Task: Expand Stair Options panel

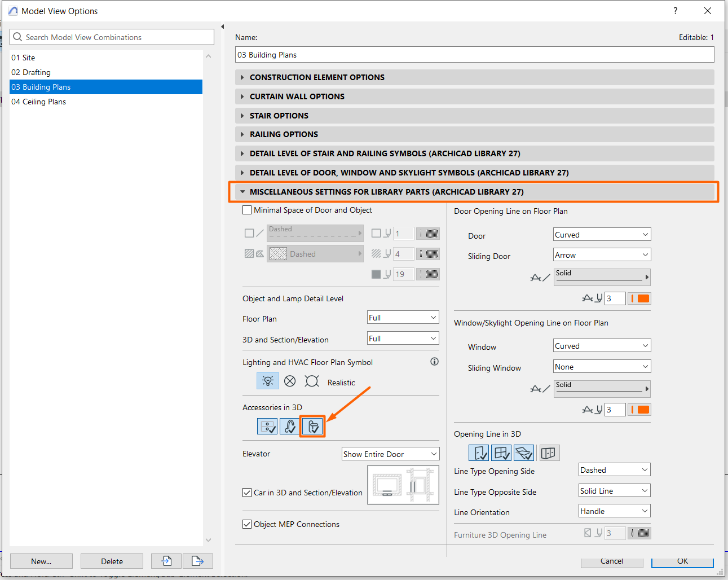Action: (x=475, y=116)
